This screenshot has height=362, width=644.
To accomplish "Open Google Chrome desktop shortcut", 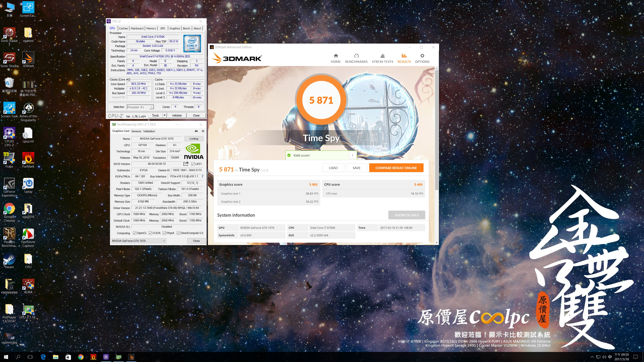I will click(x=9, y=213).
